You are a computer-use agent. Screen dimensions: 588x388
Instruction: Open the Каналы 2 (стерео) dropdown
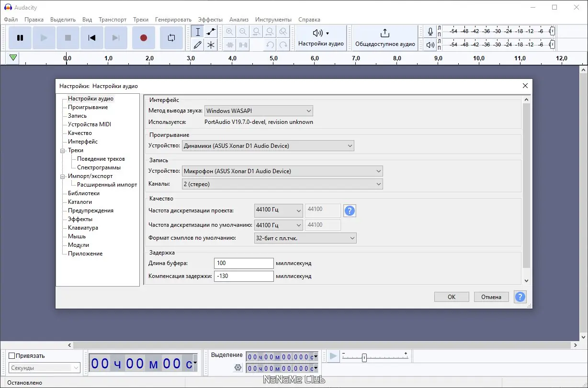pos(282,184)
